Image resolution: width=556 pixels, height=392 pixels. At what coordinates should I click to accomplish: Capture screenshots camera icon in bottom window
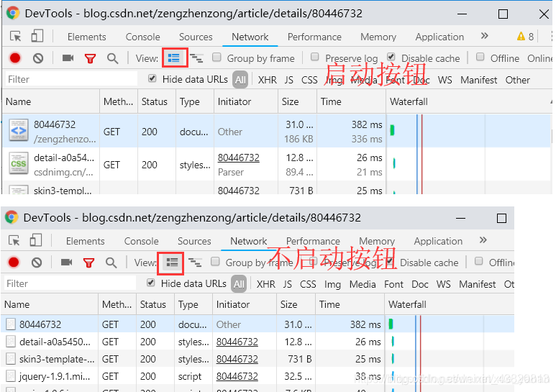(66, 263)
